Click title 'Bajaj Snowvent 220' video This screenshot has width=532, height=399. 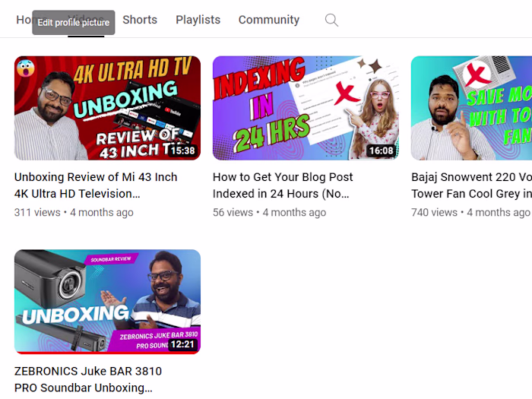[x=471, y=185]
